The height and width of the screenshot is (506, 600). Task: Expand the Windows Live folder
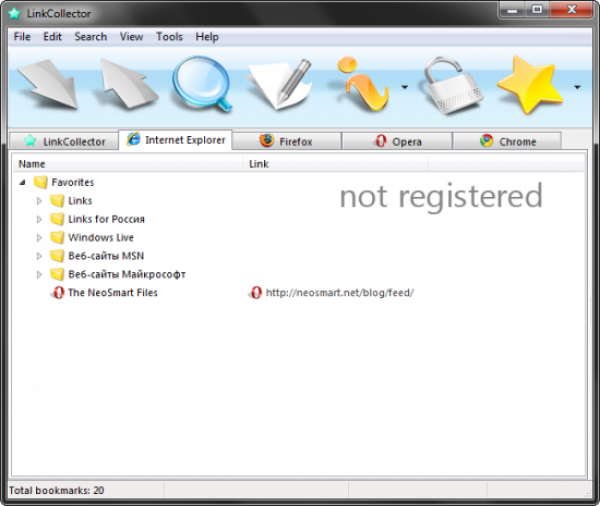(39, 238)
